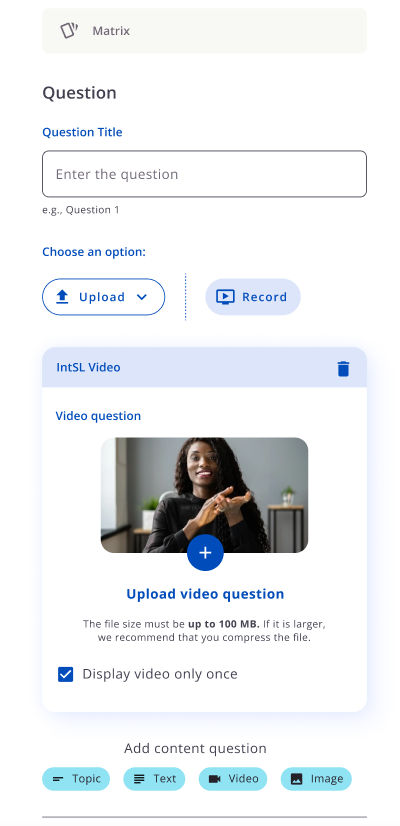The width and height of the screenshot is (400, 826).
Task: Add a Topic content chip
Action: 76,779
